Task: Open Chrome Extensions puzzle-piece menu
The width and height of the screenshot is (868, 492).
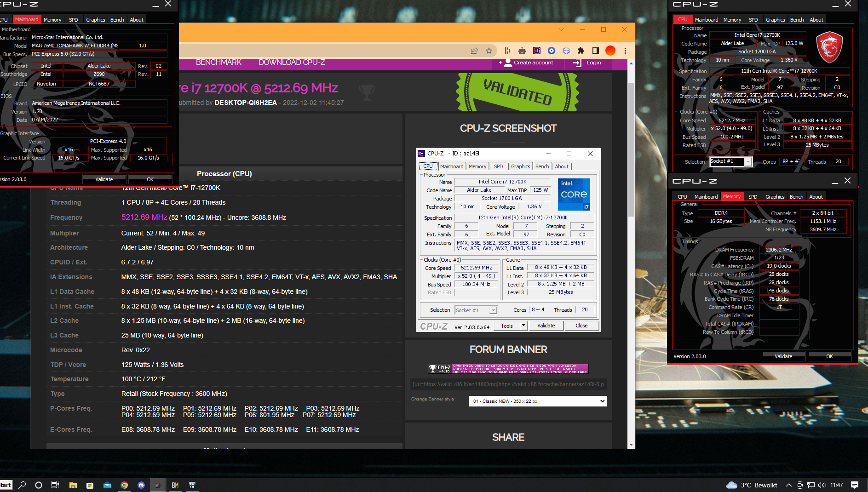Action: (581, 51)
